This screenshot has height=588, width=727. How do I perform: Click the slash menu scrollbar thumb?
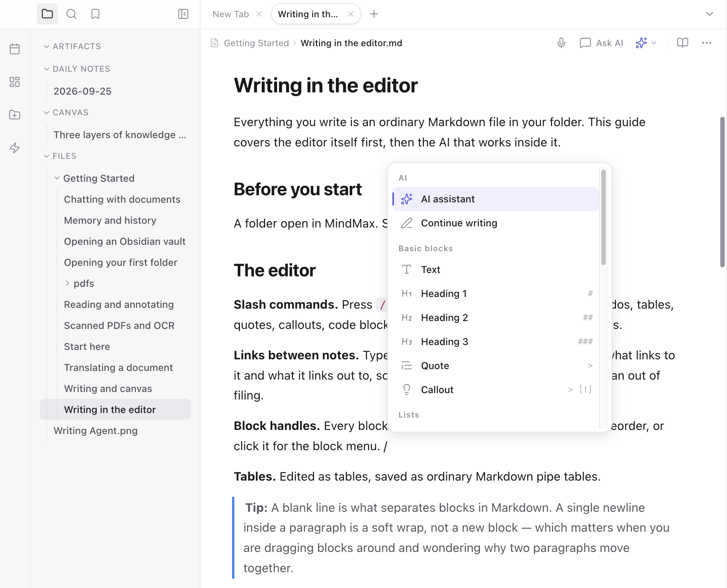point(603,217)
